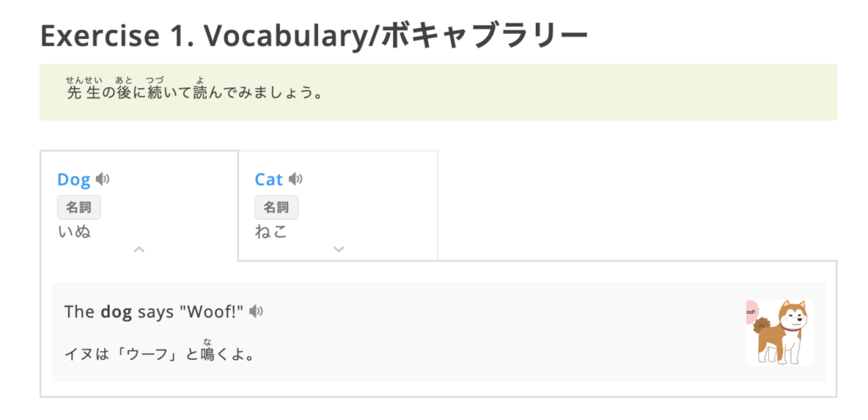Click the 名詞 badge under Cat
This screenshot has width=868, height=420.
[276, 207]
